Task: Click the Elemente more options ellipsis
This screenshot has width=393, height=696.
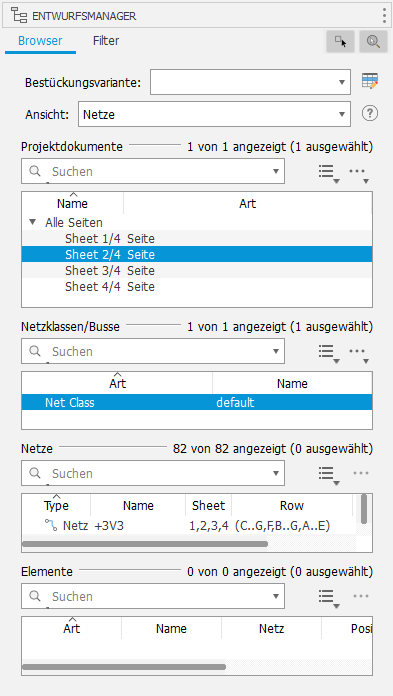Action: 361,596
